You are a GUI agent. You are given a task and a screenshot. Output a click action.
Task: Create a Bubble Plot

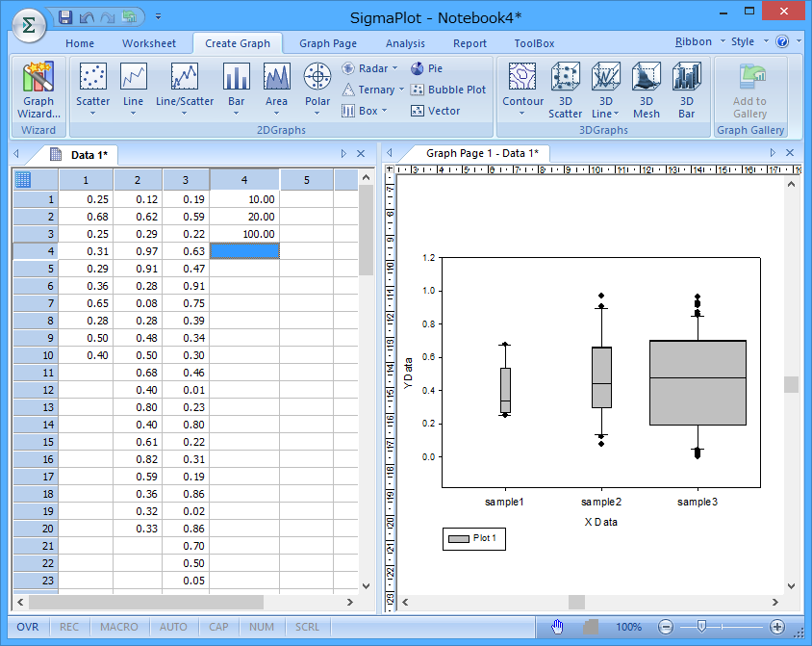pos(448,90)
